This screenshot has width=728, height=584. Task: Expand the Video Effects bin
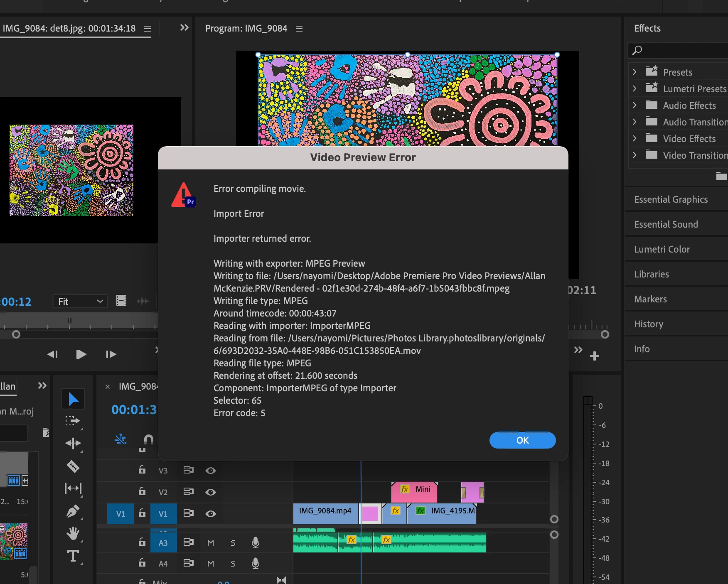pos(635,138)
